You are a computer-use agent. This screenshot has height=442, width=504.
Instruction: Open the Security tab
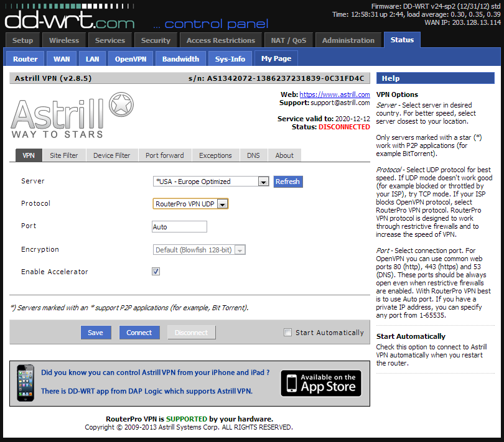click(x=156, y=40)
